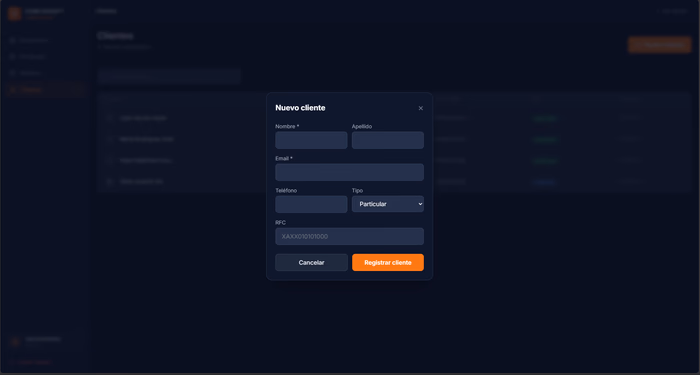700x375 pixels.
Task: Click the 'Email *' label
Action: [284, 158]
